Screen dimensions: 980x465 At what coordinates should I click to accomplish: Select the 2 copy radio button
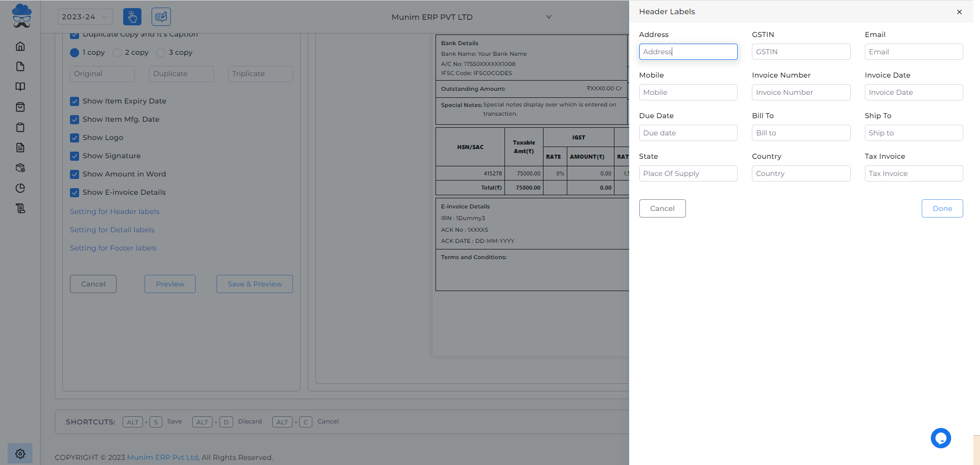(x=117, y=52)
